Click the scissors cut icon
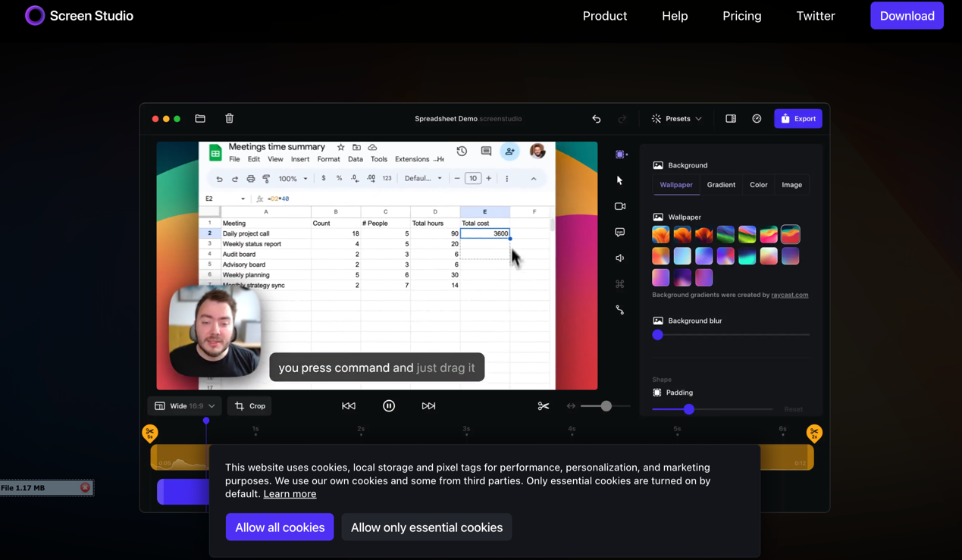This screenshot has width=962, height=560. 544,406
